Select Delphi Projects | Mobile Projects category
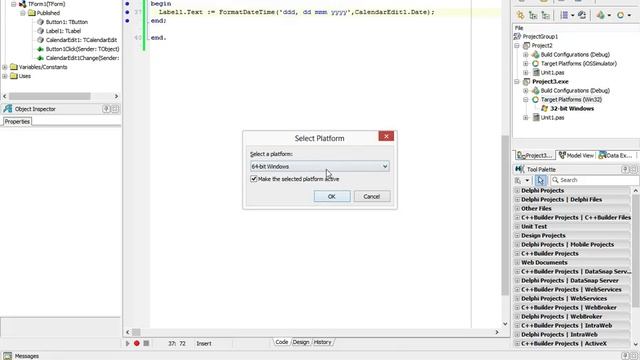The image size is (640, 360). point(567,244)
